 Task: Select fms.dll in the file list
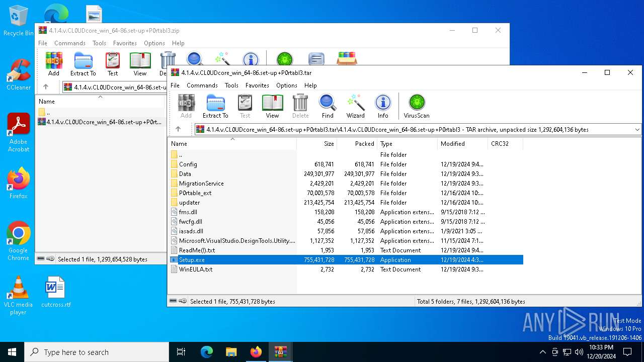pos(346,212)
